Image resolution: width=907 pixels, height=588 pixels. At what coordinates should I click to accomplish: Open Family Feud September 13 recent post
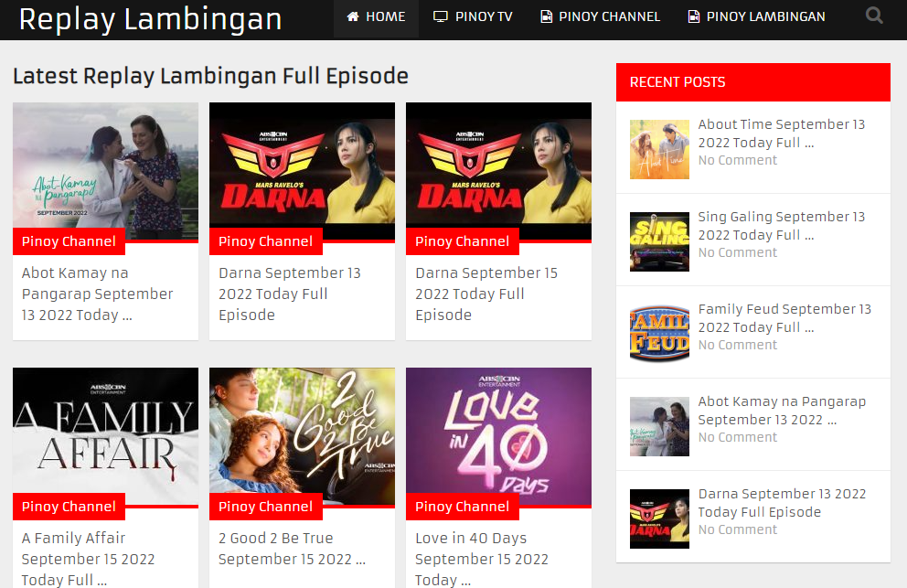784,317
